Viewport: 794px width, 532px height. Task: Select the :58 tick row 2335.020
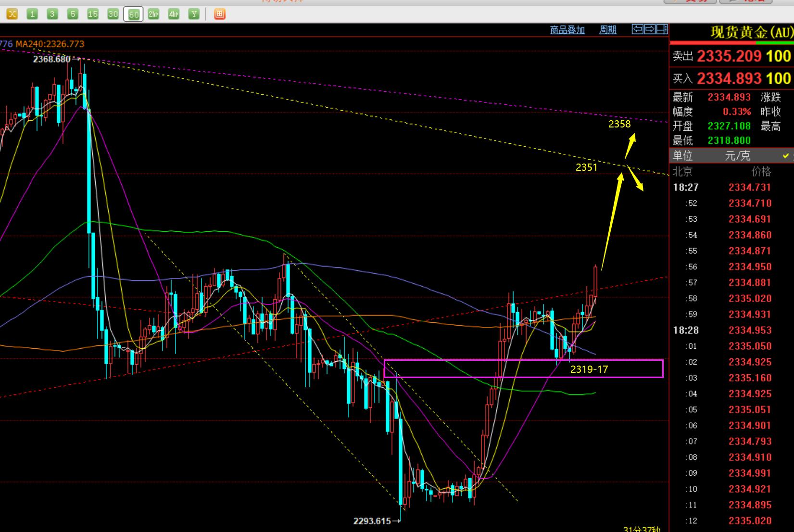[x=731, y=298]
